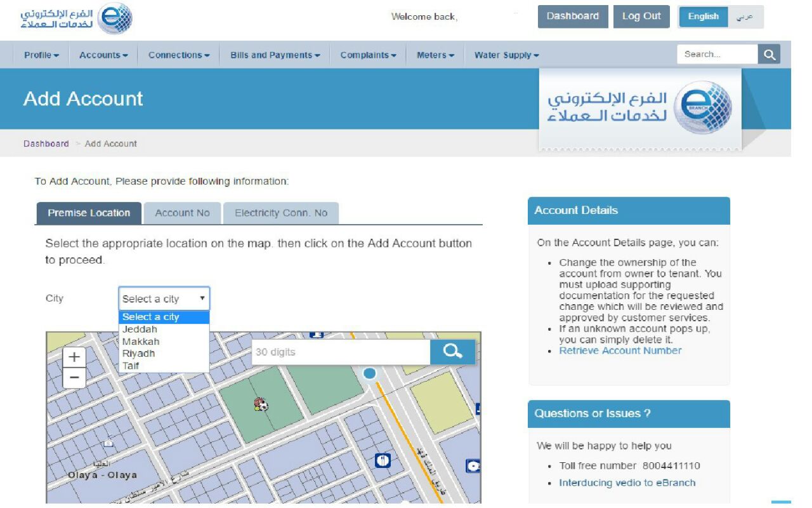812x508 pixels.
Task: Expand the Profile menu
Action: click(x=41, y=55)
